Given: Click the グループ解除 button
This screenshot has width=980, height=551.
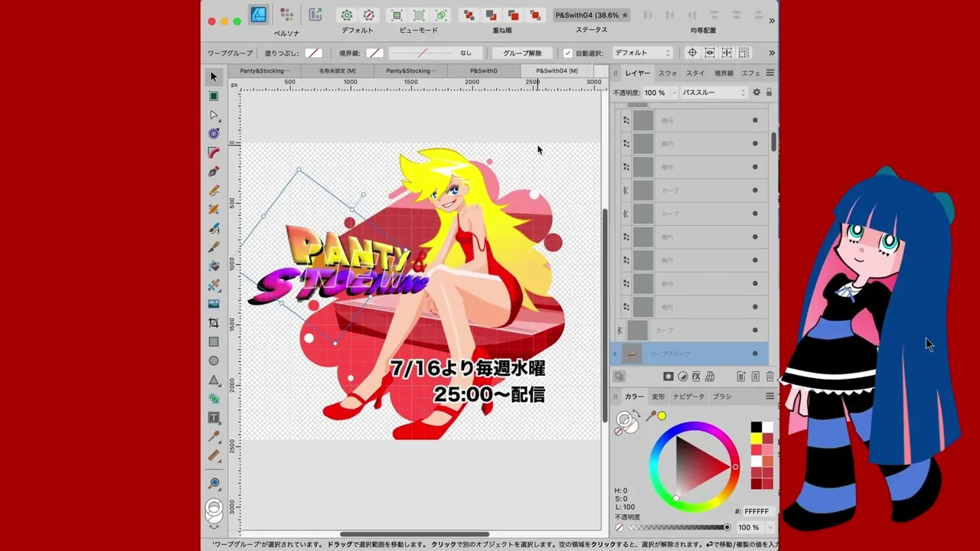Looking at the screenshot, I should [x=523, y=53].
